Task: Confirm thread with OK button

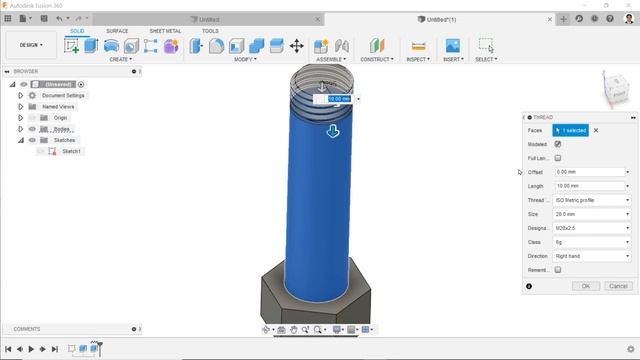Action: click(586, 286)
